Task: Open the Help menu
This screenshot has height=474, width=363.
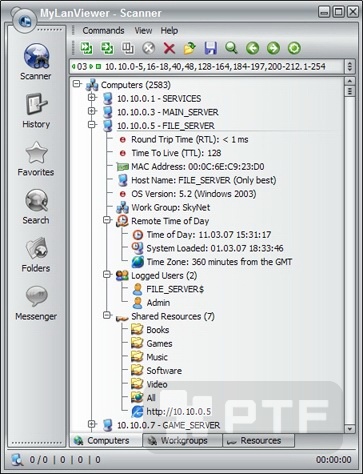Action: pyautogui.click(x=169, y=31)
